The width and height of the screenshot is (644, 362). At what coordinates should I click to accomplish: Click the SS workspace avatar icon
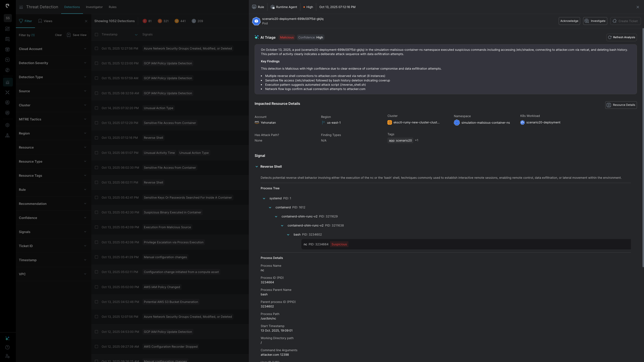8,18
